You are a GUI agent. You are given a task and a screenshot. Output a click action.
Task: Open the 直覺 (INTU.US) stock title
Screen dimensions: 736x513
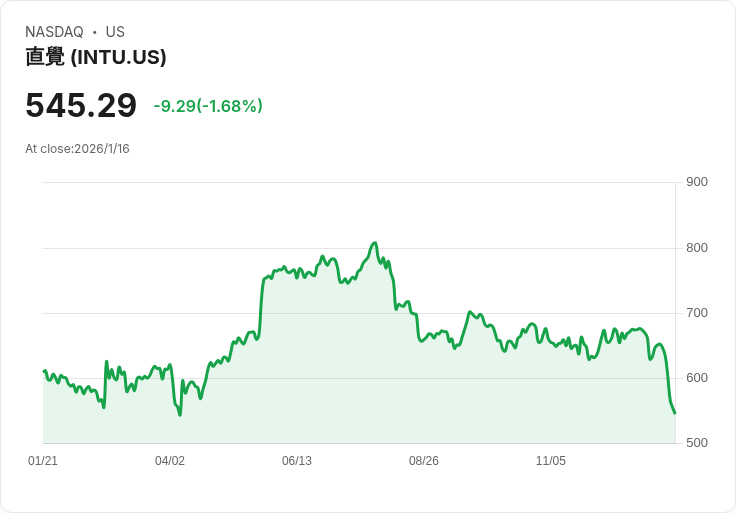pos(96,57)
